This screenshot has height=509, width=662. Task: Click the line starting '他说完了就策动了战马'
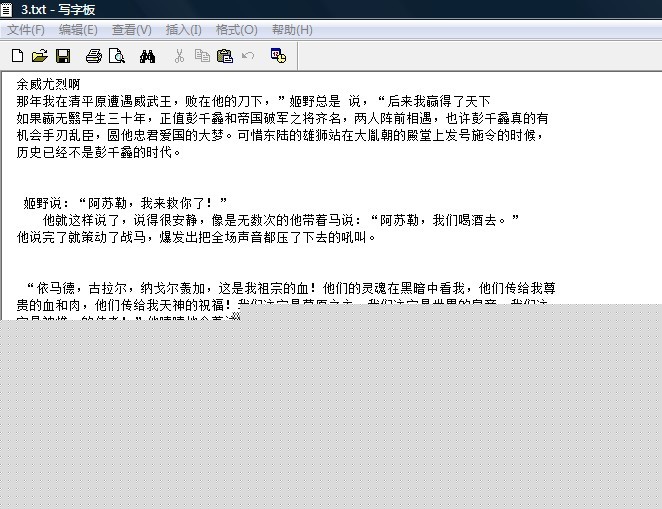point(196,237)
